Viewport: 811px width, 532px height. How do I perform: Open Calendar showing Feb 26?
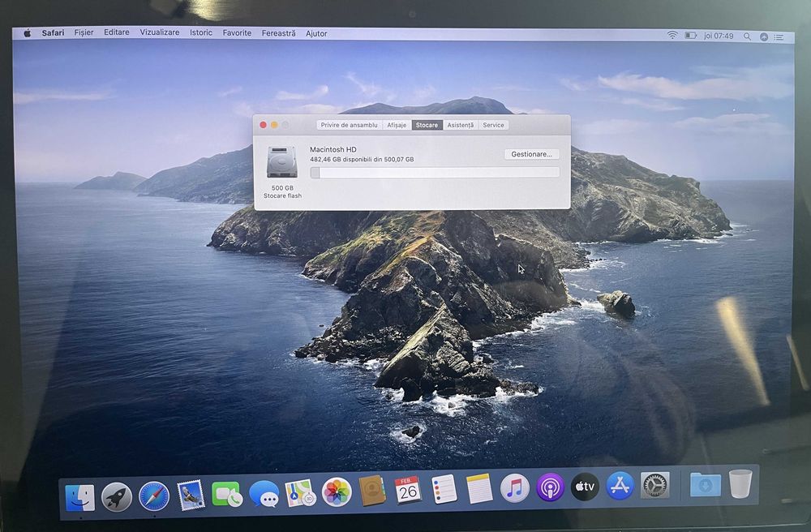click(408, 490)
